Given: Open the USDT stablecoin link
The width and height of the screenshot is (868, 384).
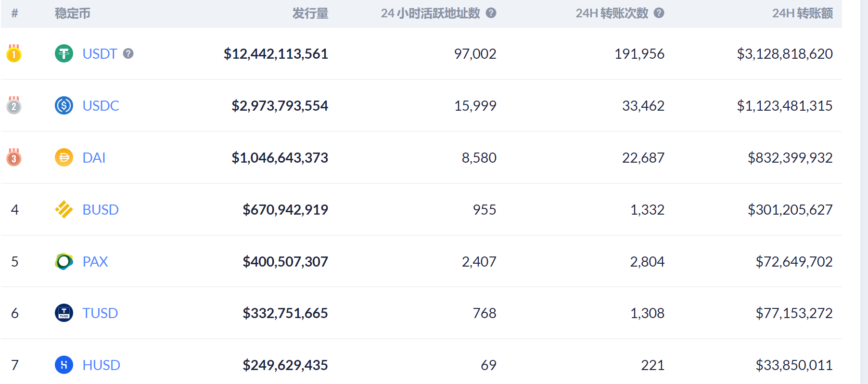Looking at the screenshot, I should 100,53.
